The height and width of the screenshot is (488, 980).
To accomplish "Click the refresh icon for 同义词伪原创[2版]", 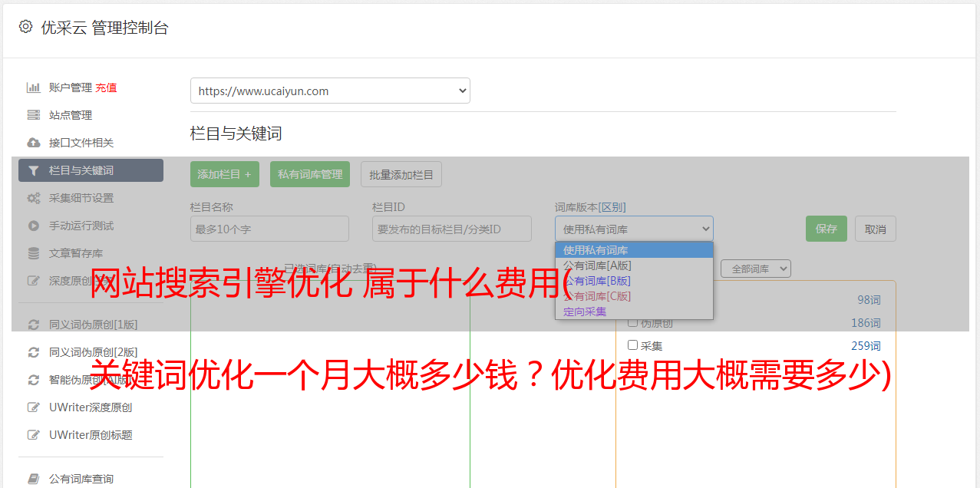I will coord(34,352).
